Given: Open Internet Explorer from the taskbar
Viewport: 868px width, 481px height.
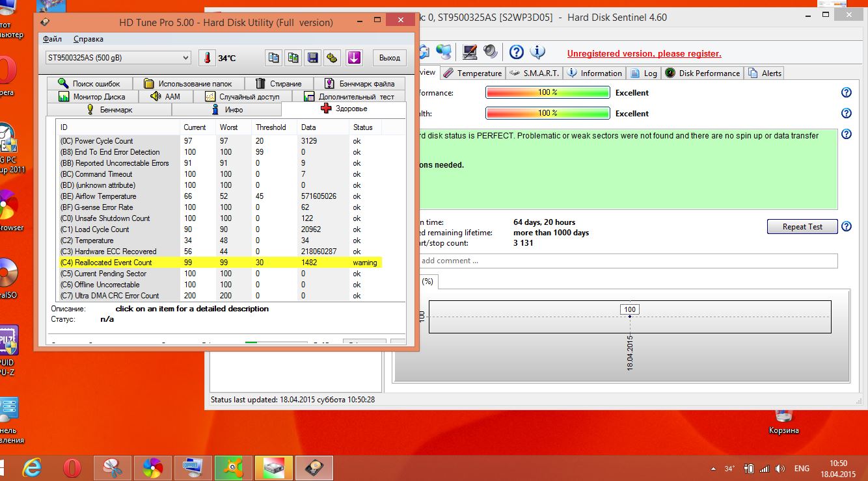Looking at the screenshot, I should click(32, 467).
